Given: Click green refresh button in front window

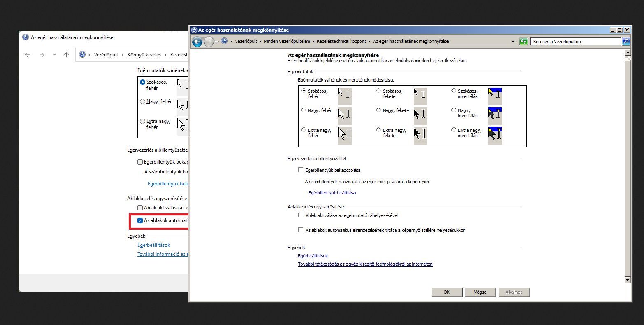Looking at the screenshot, I should [x=523, y=42].
